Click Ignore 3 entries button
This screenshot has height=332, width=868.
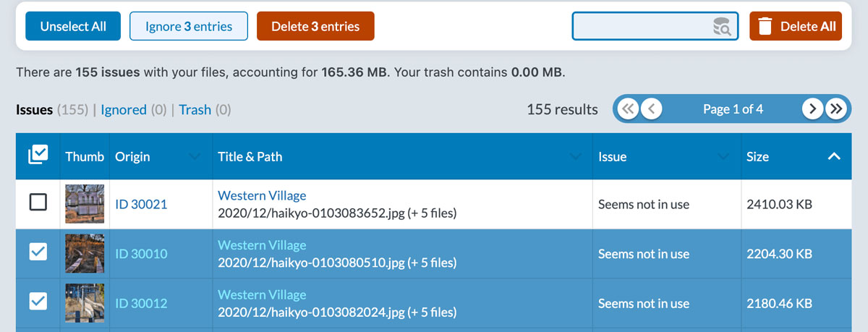(189, 26)
